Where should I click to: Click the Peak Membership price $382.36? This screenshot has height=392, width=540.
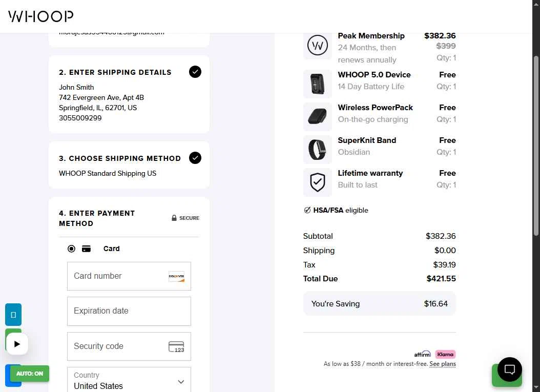click(x=440, y=36)
